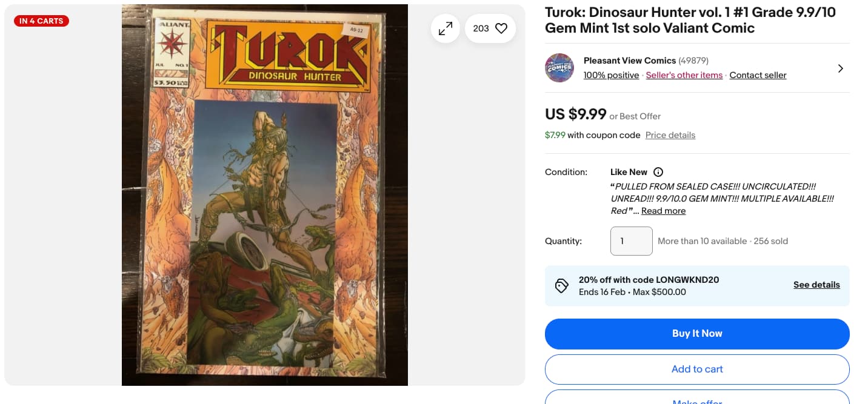
Task: Expand the comic image to full view
Action: coord(446,28)
